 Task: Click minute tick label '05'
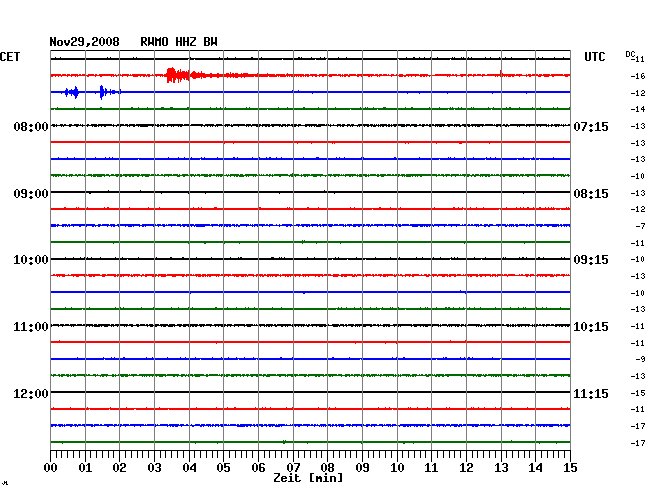point(223,468)
